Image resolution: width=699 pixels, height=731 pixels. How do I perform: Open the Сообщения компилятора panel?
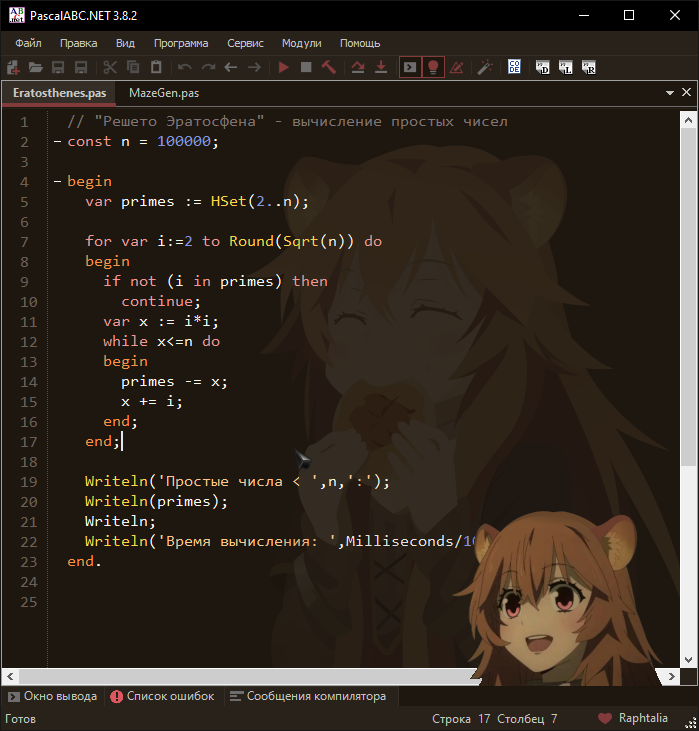(308, 696)
